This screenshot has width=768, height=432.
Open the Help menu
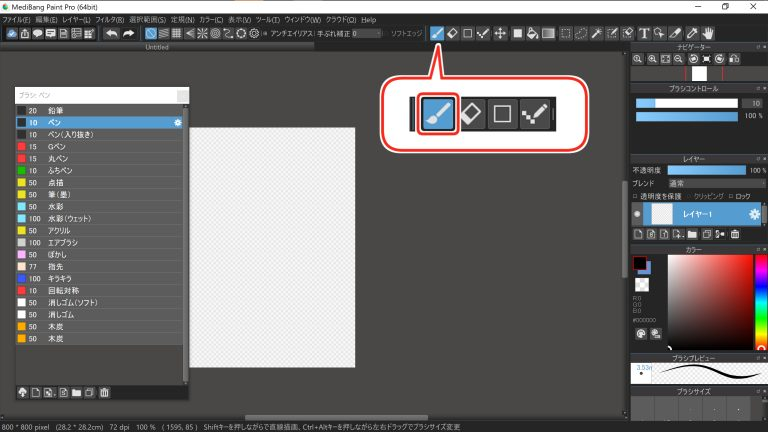click(368, 19)
